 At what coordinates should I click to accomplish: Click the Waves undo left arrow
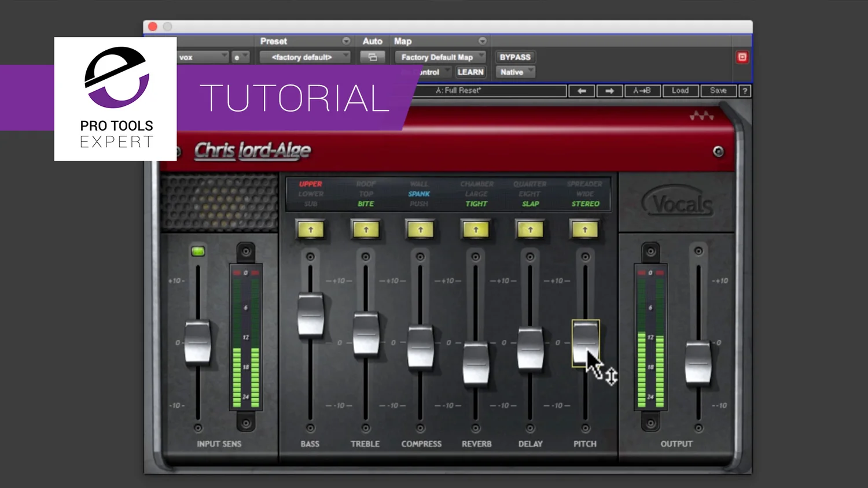(582, 91)
